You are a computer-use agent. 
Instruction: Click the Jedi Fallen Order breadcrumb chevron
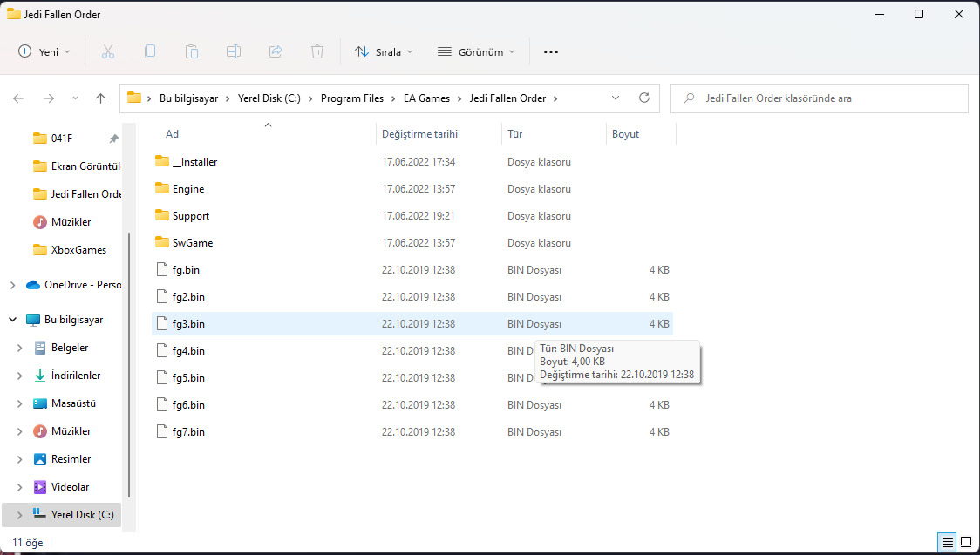(555, 98)
